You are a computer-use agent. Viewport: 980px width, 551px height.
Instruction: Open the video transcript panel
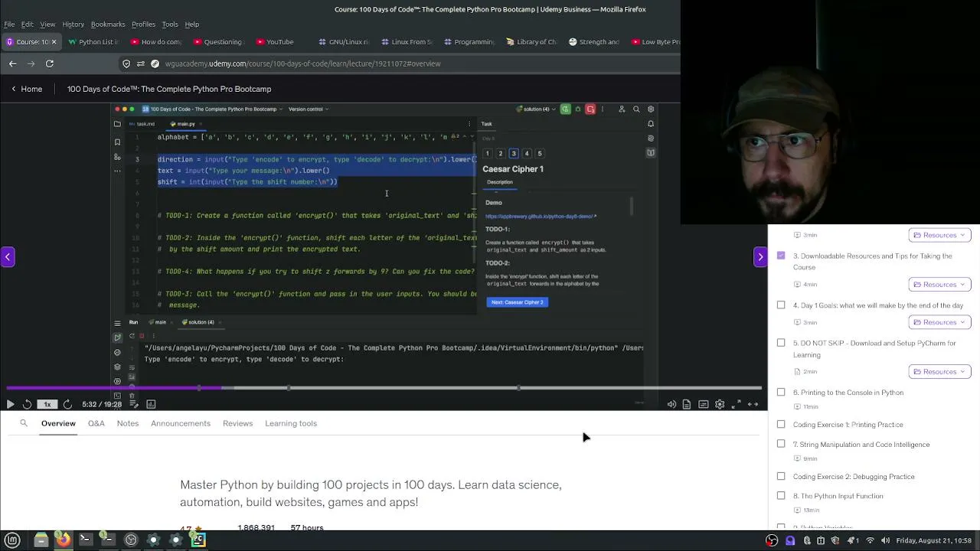(687, 404)
